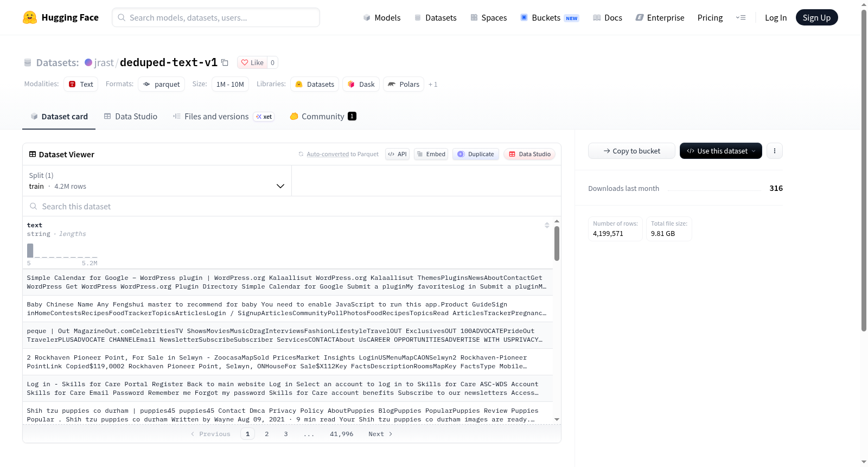Click the Embed button

pyautogui.click(x=431, y=154)
